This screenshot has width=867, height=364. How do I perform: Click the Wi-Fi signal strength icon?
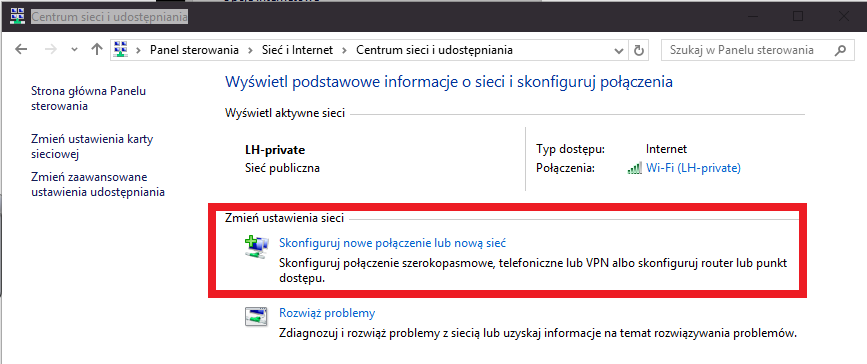coord(635,168)
